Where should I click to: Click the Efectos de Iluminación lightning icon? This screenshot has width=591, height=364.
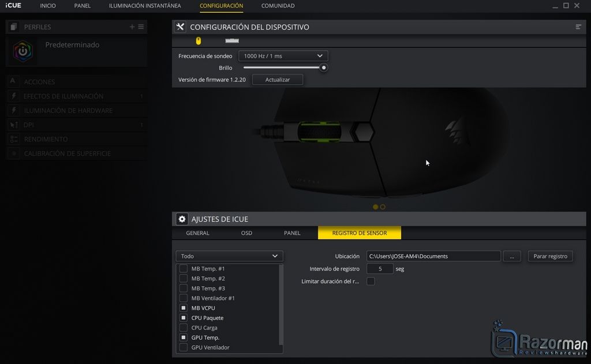14,96
